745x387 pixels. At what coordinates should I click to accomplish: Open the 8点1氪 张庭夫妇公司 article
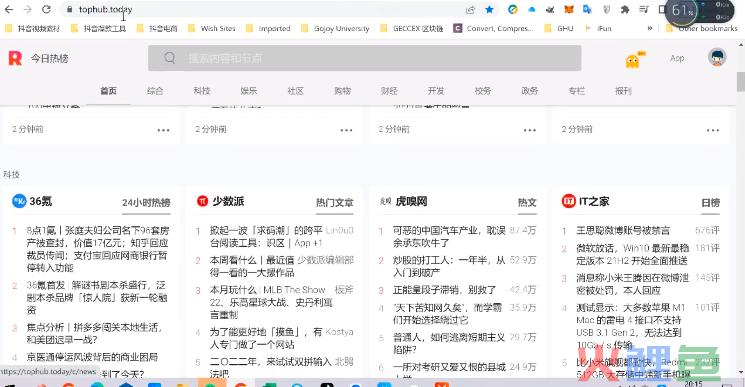pyautogui.click(x=97, y=249)
